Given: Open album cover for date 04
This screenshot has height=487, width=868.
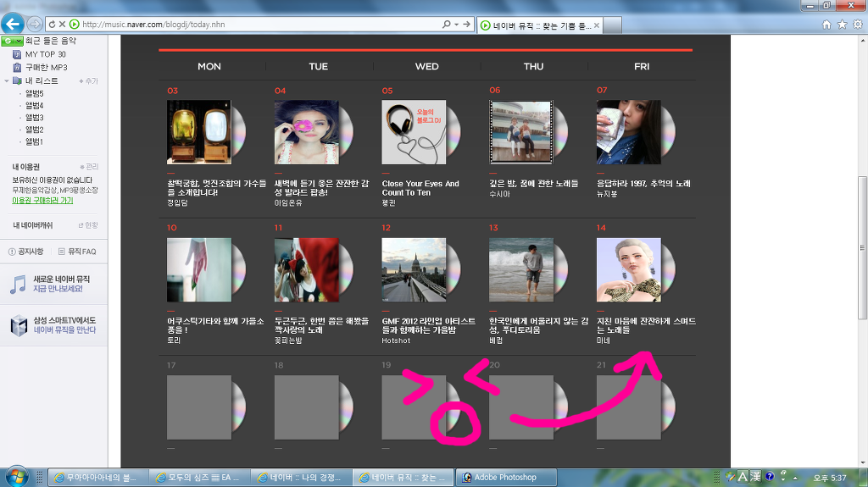Looking at the screenshot, I should [x=307, y=132].
